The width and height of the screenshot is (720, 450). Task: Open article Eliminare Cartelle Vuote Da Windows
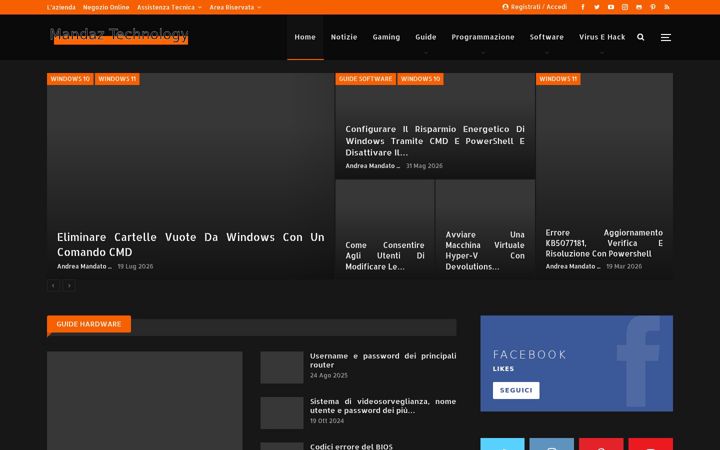click(x=191, y=244)
